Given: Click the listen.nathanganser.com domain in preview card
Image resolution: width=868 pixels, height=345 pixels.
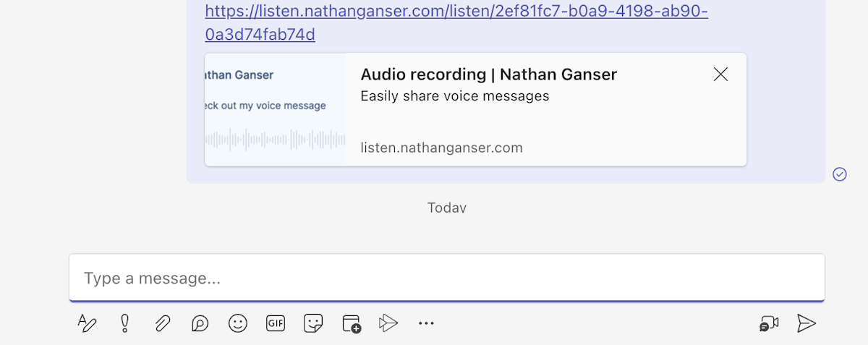Looking at the screenshot, I should pyautogui.click(x=441, y=148).
